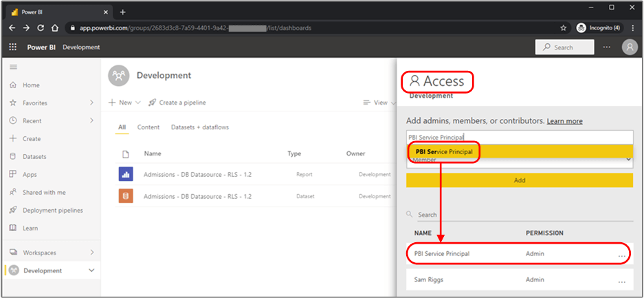Open Workspaces in the sidebar
644x298 pixels.
(x=39, y=253)
